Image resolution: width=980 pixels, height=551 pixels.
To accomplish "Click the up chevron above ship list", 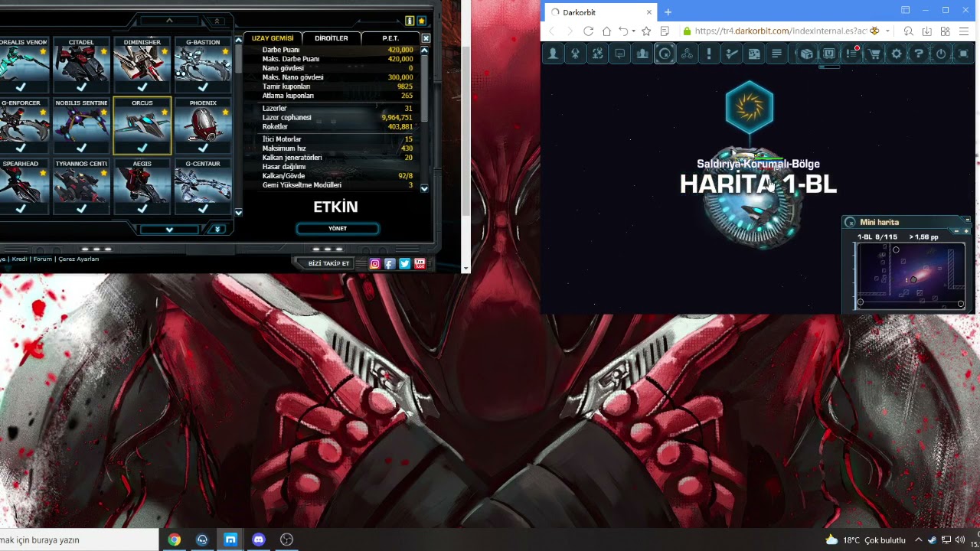I will pyautogui.click(x=169, y=21).
